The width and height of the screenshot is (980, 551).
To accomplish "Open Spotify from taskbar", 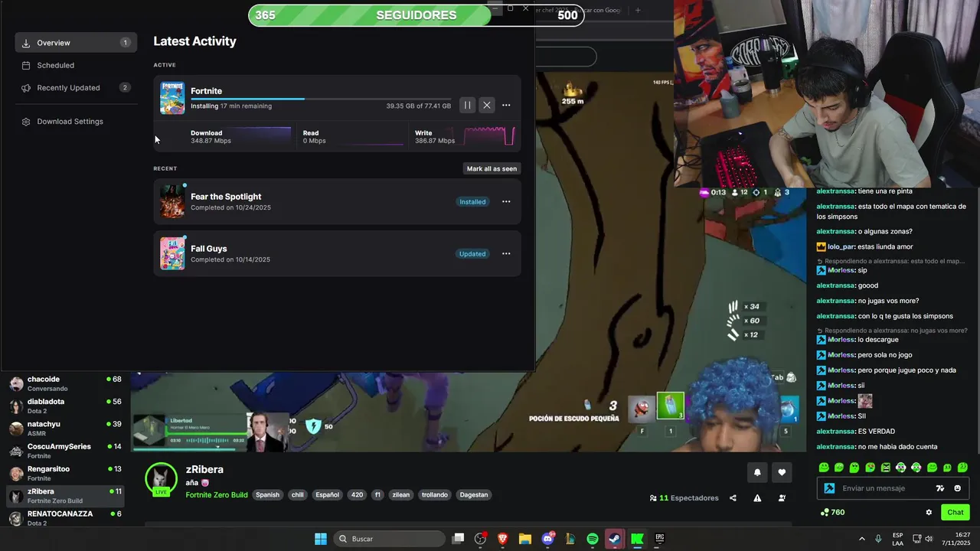I will (x=593, y=539).
